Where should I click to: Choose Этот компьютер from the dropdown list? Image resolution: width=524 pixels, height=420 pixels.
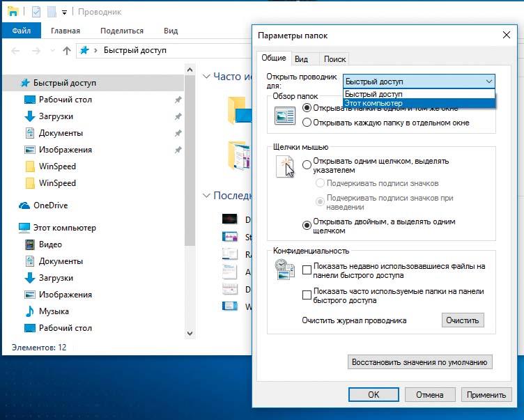pyautogui.click(x=418, y=103)
